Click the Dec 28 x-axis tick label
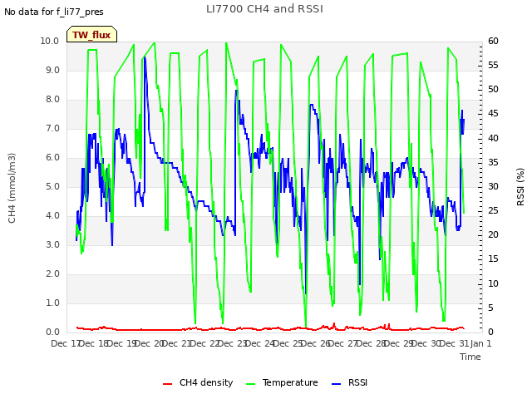 pyautogui.click(x=372, y=343)
